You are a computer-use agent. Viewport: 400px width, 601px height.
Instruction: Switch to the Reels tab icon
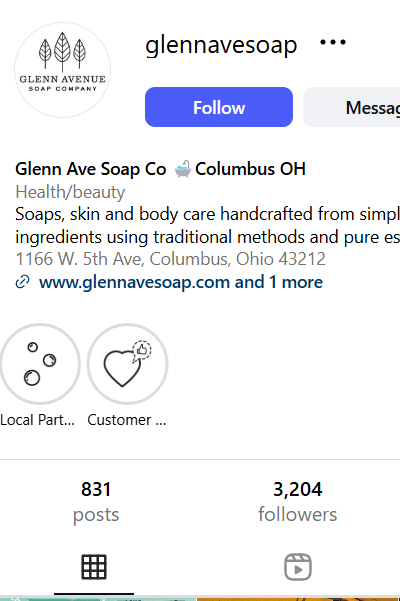click(x=298, y=567)
